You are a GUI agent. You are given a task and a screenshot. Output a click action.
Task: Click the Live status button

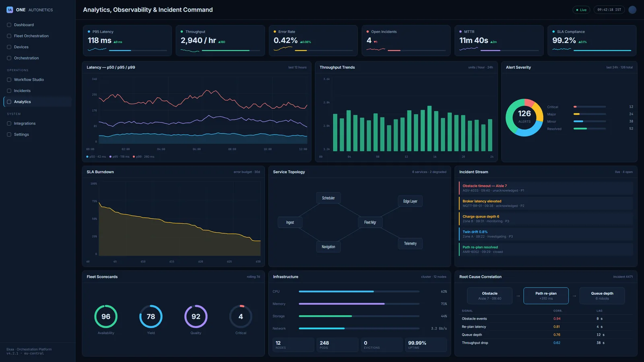[581, 10]
